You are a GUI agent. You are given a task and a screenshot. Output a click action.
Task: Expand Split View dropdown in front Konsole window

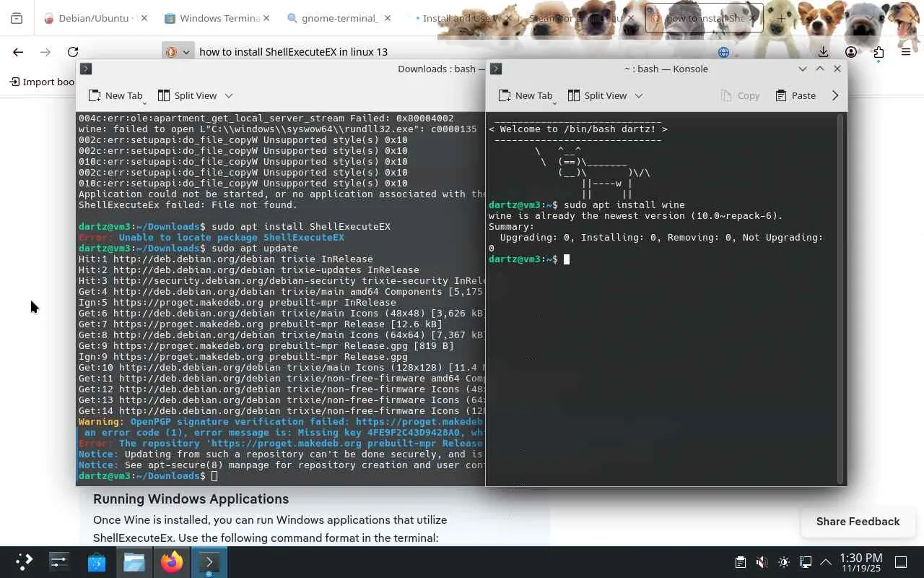[639, 95]
